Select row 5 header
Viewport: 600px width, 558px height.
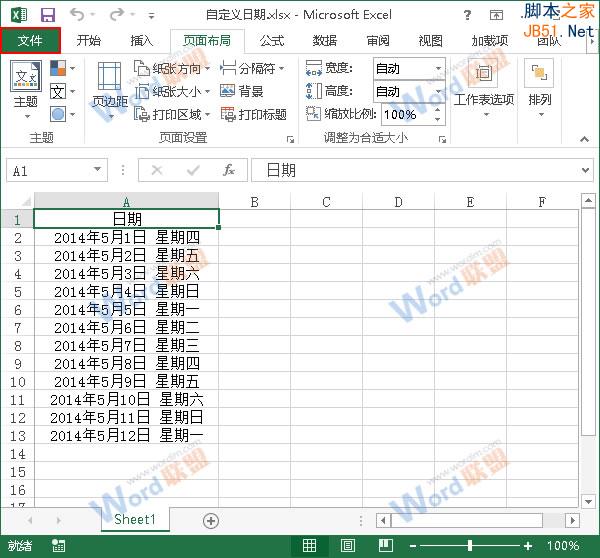tap(18, 292)
